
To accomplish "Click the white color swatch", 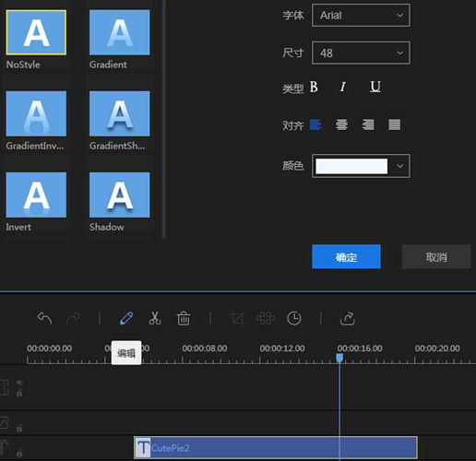I will (x=351, y=166).
